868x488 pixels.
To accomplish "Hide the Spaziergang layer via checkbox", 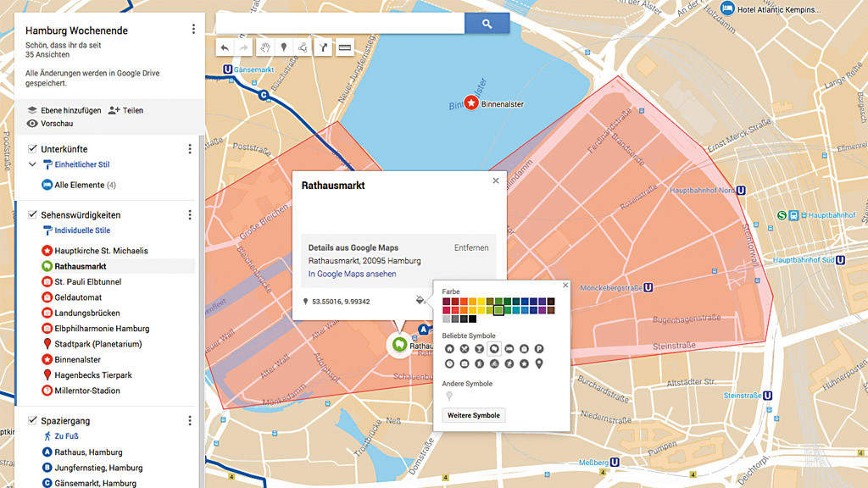I will click(32, 420).
